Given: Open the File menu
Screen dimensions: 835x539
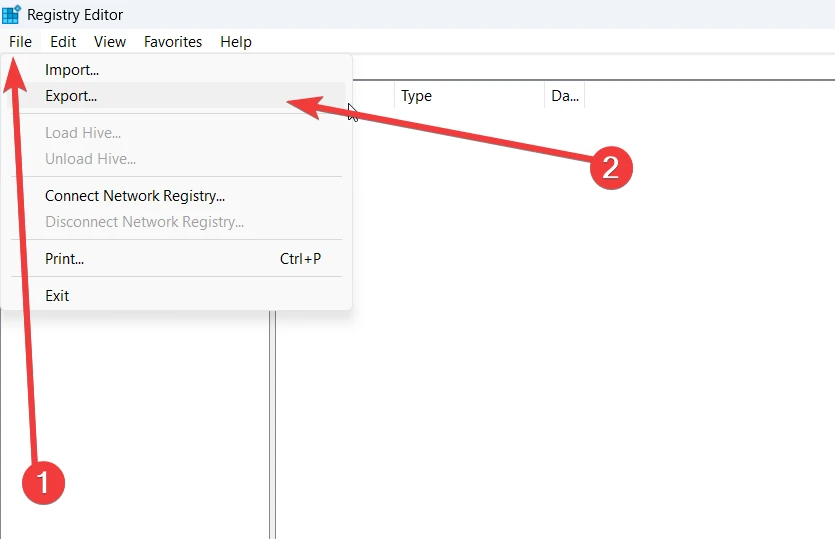Looking at the screenshot, I should click(x=20, y=42).
